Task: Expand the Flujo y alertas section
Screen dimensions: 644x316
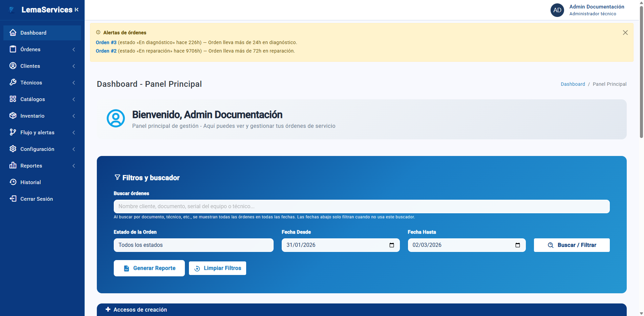Action: [74, 133]
